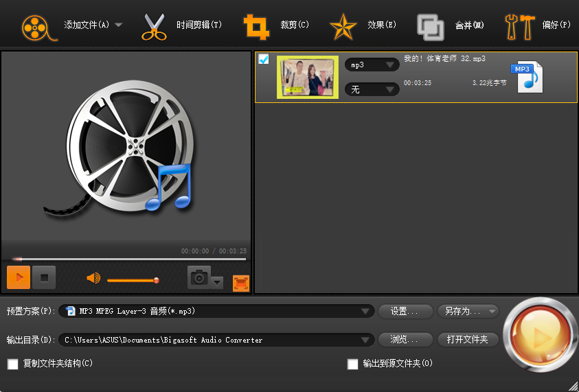Select file name 我的！体育老师 32.mp3
This screenshot has height=392, width=579.
pos(444,58)
